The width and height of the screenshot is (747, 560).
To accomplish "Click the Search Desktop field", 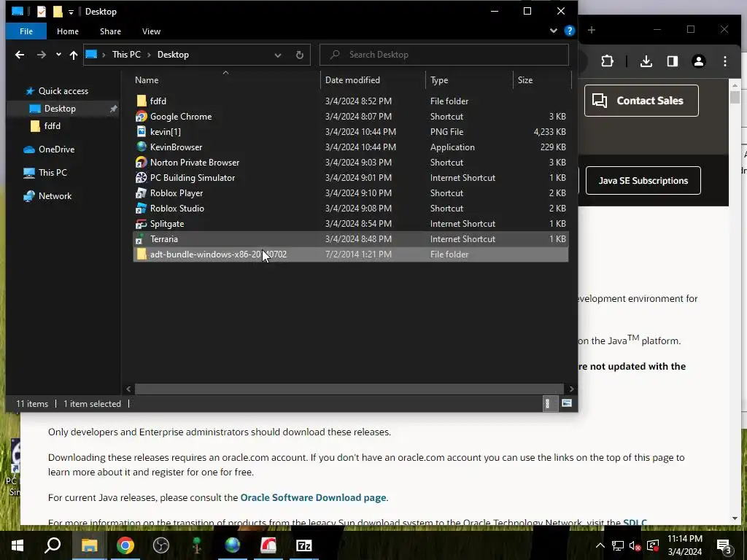I will point(444,55).
